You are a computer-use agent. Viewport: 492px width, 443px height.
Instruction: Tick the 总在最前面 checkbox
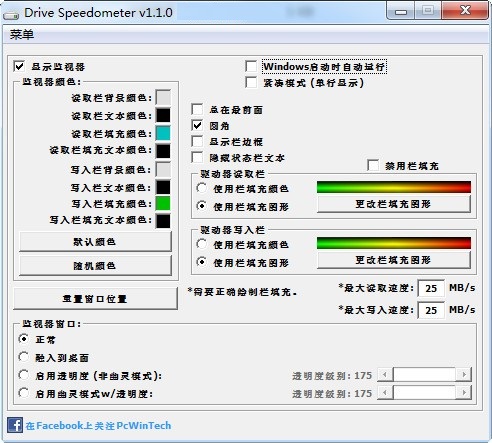(197, 109)
